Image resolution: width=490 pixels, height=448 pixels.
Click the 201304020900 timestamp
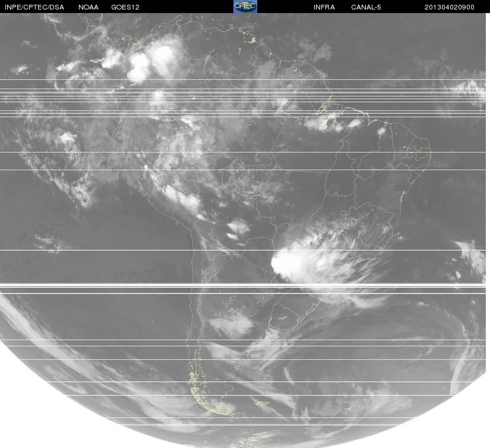[450, 7]
